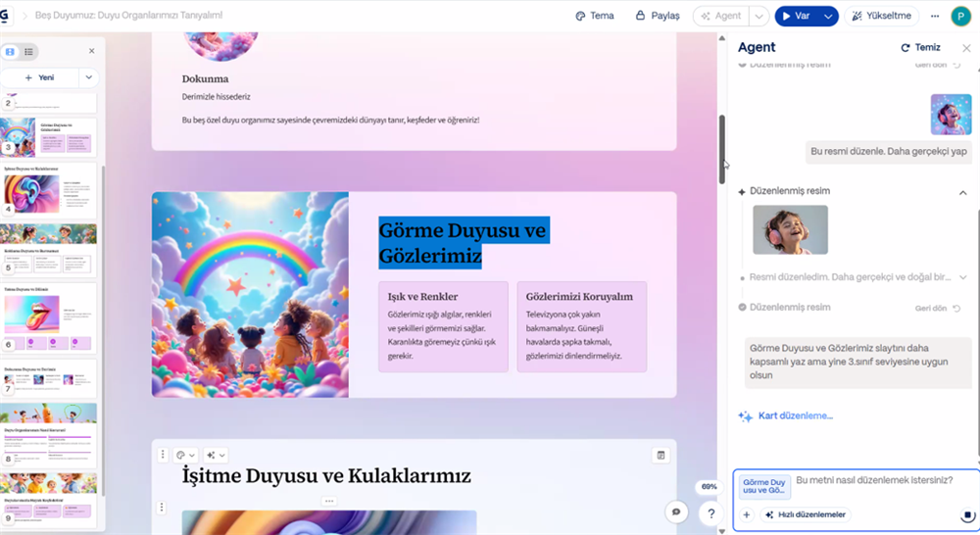Image resolution: width=980 pixels, height=535 pixels.
Task: Start presentation with Var play button
Action: point(797,16)
